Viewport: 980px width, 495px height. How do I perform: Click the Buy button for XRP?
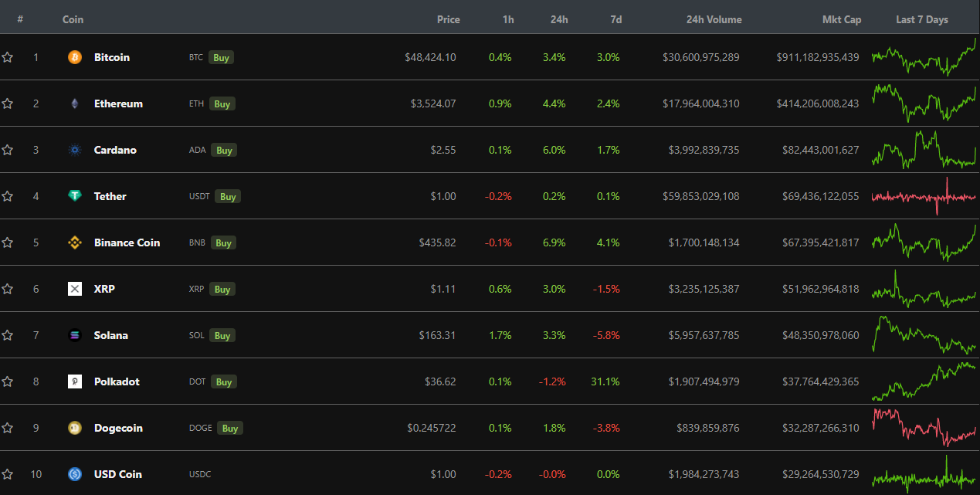pyautogui.click(x=222, y=289)
